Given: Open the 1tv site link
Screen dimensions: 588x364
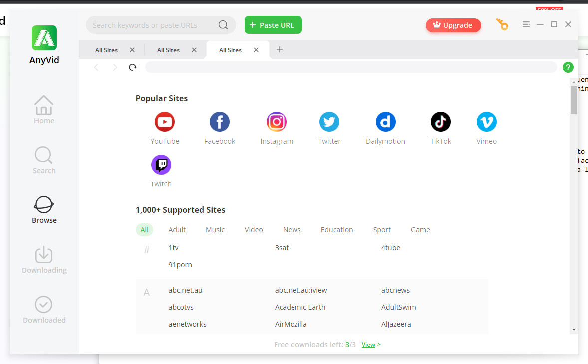Looking at the screenshot, I should tap(174, 248).
